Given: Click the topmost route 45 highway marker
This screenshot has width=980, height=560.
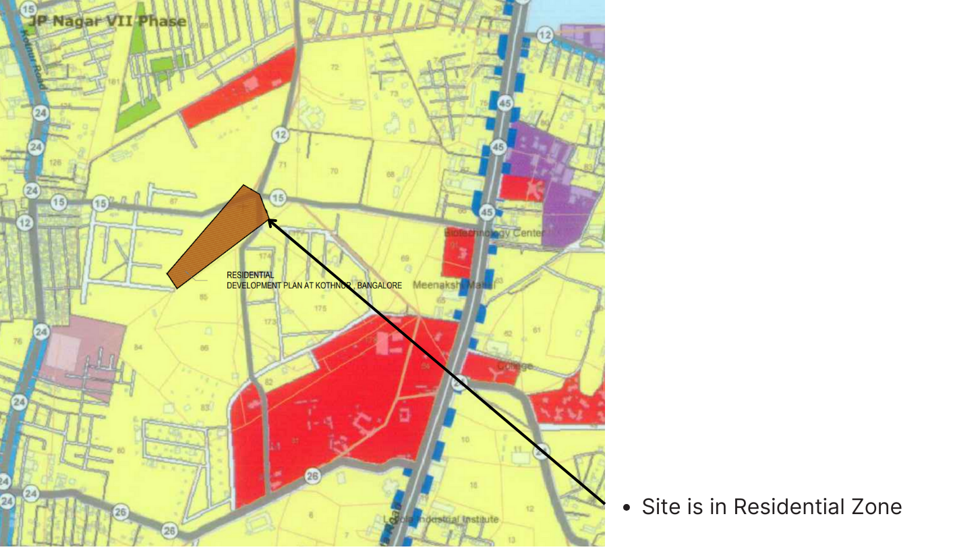Looking at the screenshot, I should pos(505,103).
